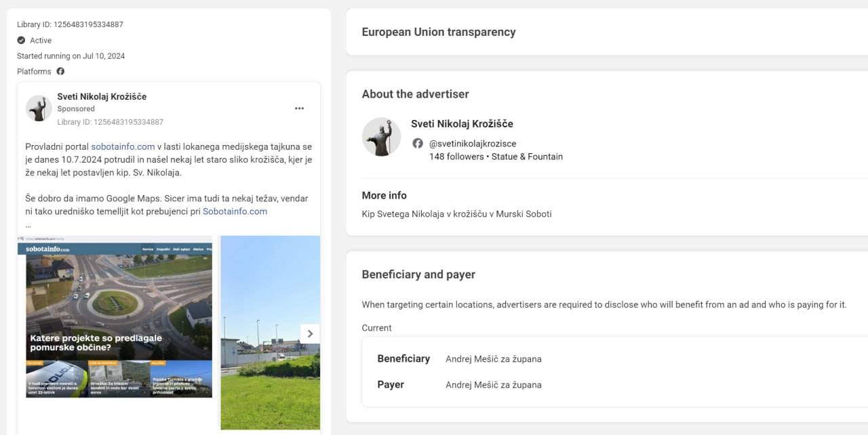Click the Payer value Andrej Mešič za župana
Screen dimensions: 868x435
coord(493,385)
